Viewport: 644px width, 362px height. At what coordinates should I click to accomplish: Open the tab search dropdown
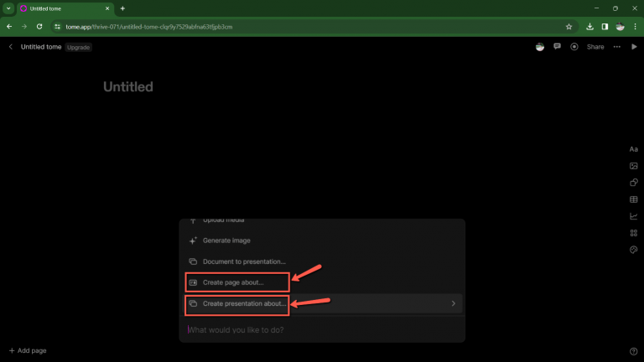[8, 8]
